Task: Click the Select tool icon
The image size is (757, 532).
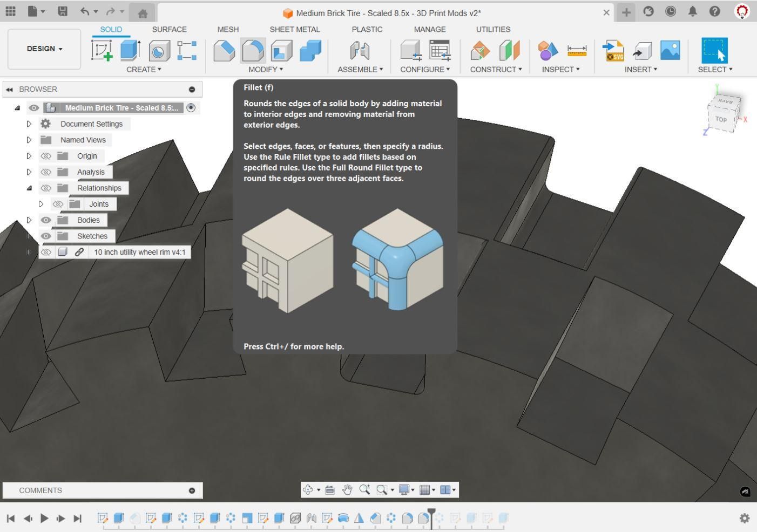Action: (x=714, y=51)
